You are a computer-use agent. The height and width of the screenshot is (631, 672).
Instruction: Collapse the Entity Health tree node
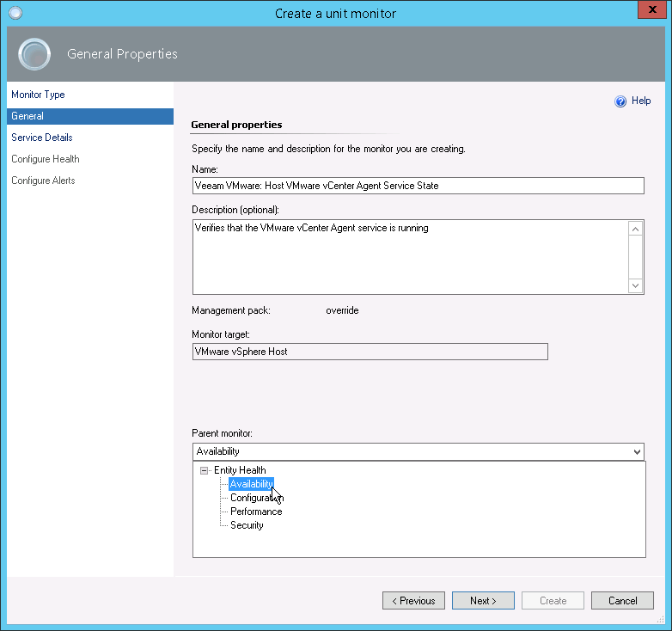point(204,470)
